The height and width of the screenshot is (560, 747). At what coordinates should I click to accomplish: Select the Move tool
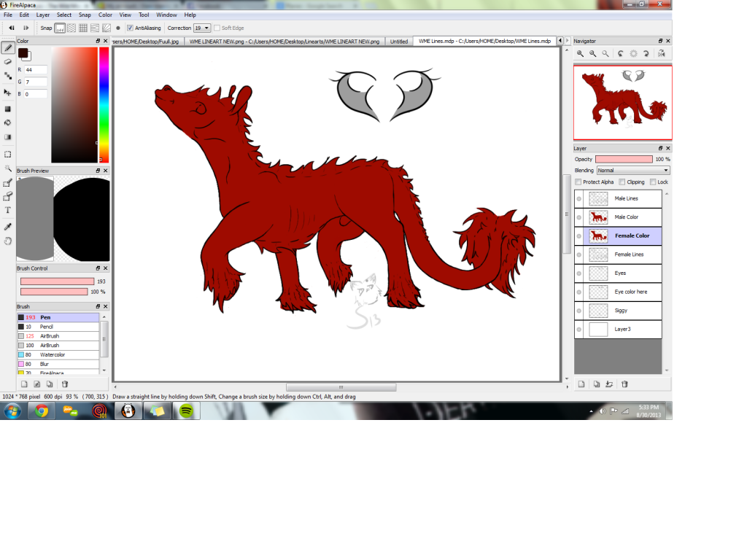click(8, 93)
